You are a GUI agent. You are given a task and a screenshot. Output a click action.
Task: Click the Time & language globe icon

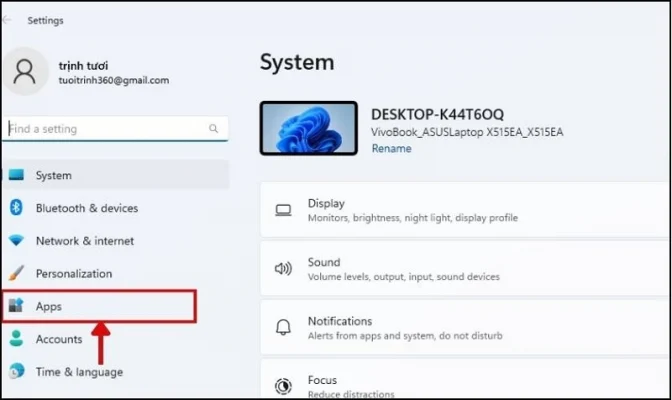point(16,372)
